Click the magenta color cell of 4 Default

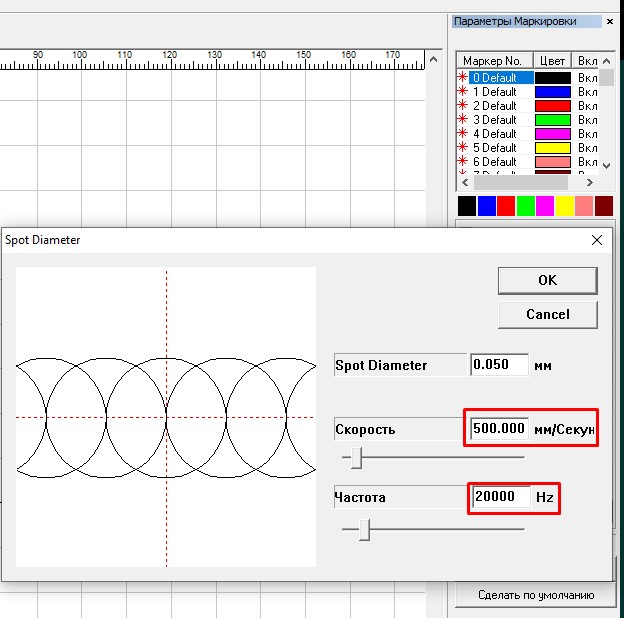coord(553,134)
